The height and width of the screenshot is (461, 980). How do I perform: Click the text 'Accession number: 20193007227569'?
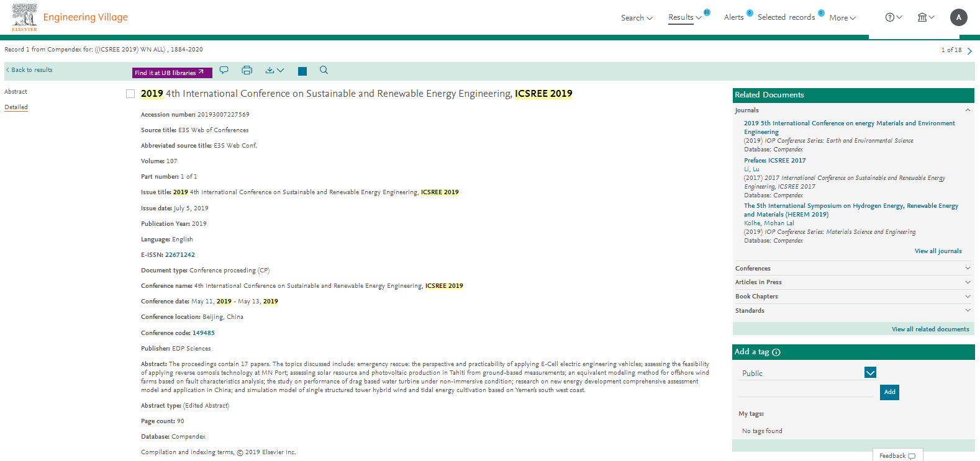coord(195,115)
